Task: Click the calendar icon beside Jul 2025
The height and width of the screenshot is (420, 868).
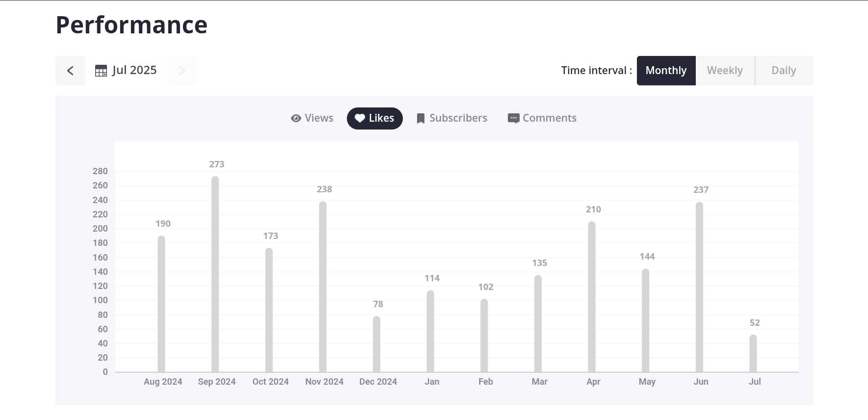Action: (x=101, y=71)
